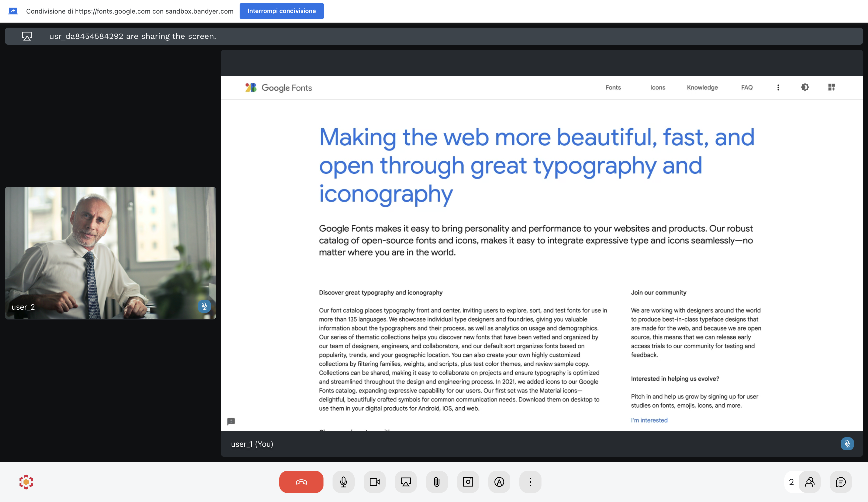The image size is (868, 502).
Task: Click user_2 microphone status icon
Action: click(x=204, y=306)
